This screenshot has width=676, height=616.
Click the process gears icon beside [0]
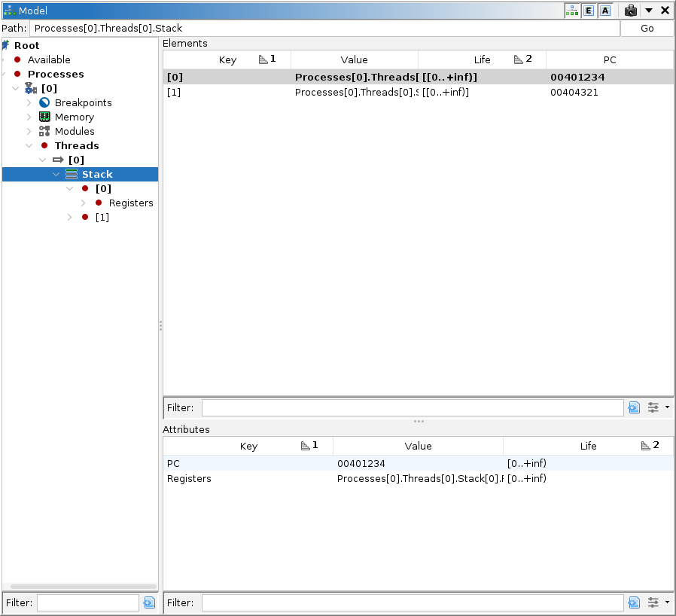[31, 89]
